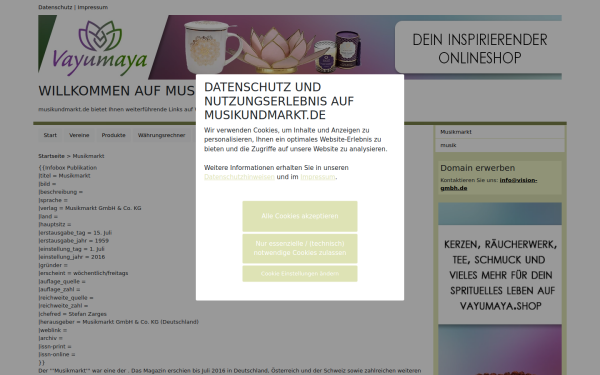
Task: Click Musikmarkt breadcrumb text
Action: (x=88, y=156)
